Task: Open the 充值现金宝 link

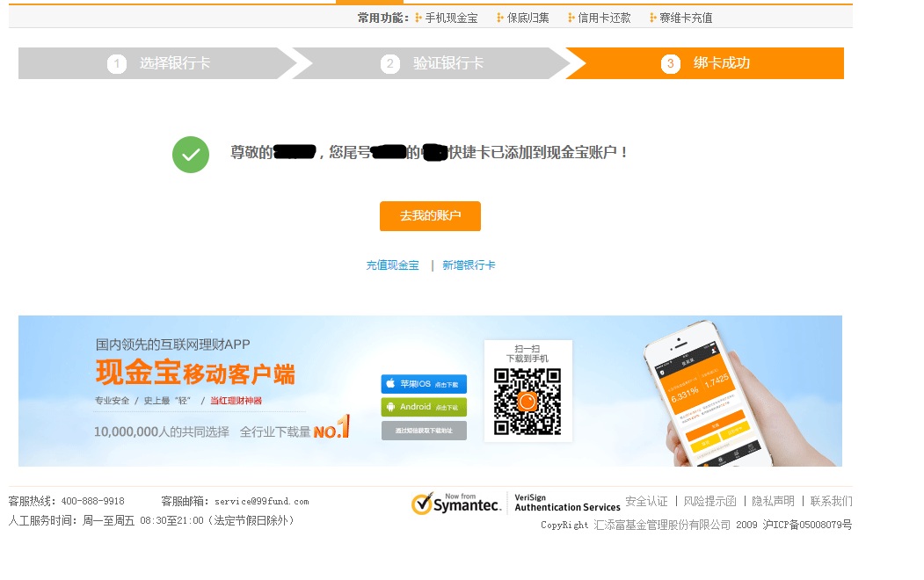Action: 392,265
